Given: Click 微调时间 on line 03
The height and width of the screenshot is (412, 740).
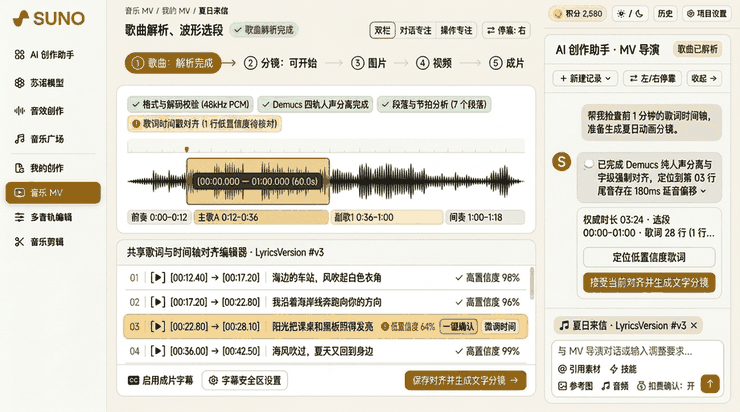Looking at the screenshot, I should click(500, 327).
